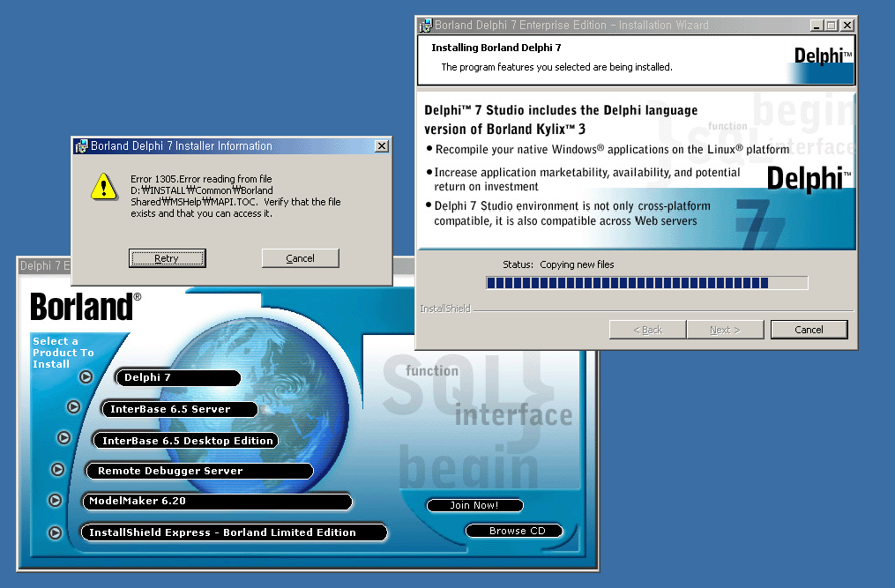Select ModelMaker 6.20 from product list

pos(219,501)
